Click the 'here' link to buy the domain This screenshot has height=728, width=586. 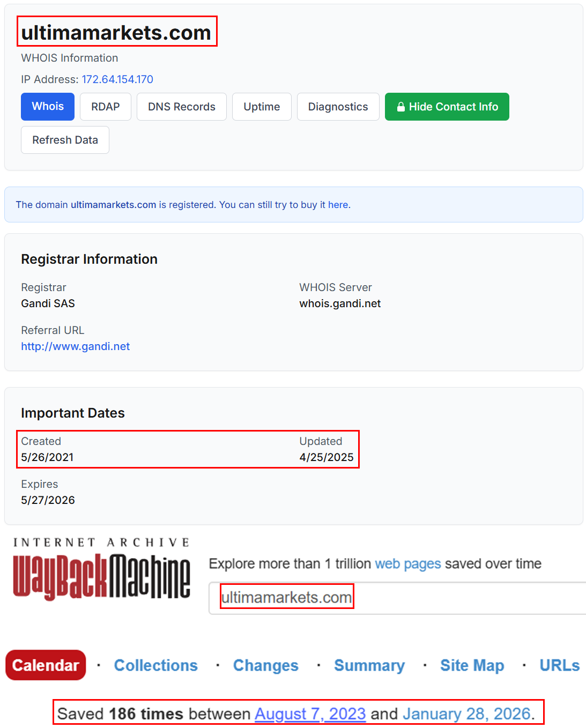click(x=338, y=204)
